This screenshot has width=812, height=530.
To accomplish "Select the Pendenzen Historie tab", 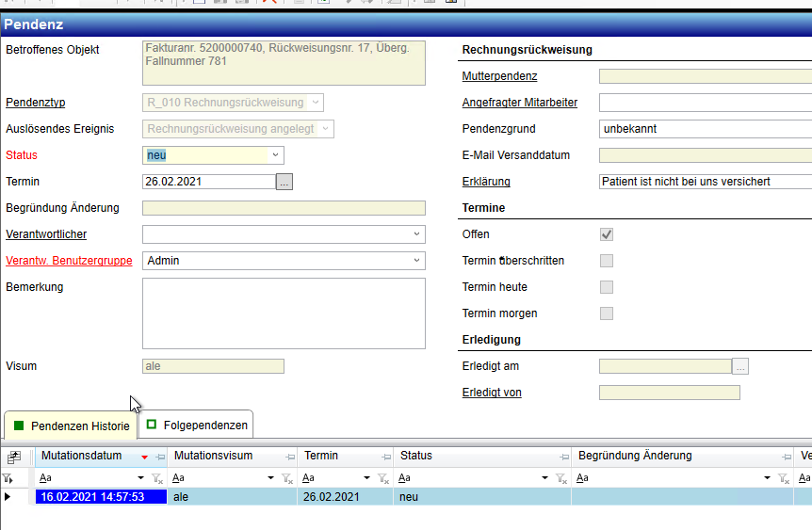I will point(72,426).
